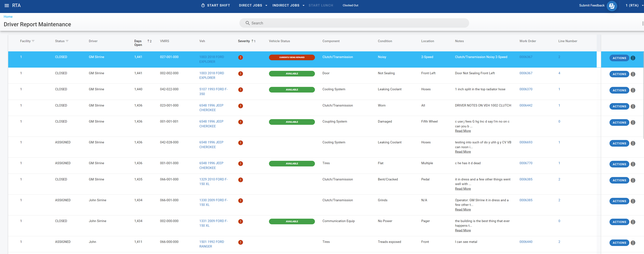Click Read More on Coupling System notes
644x254 pixels.
click(462, 131)
